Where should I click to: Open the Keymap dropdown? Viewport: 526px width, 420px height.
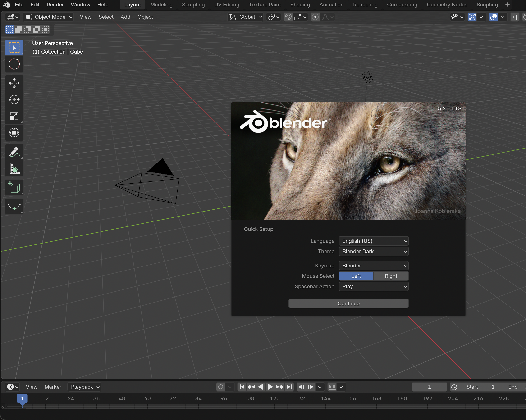point(374,266)
